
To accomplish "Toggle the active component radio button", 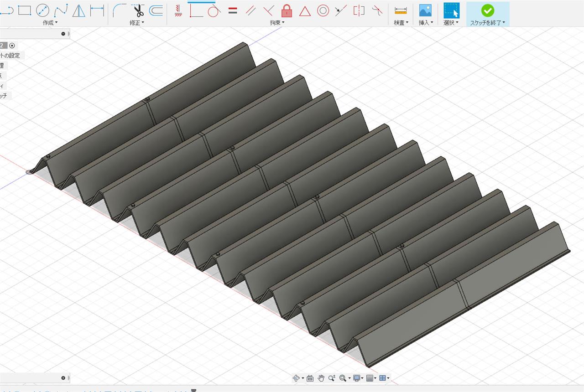I will (x=12, y=45).
